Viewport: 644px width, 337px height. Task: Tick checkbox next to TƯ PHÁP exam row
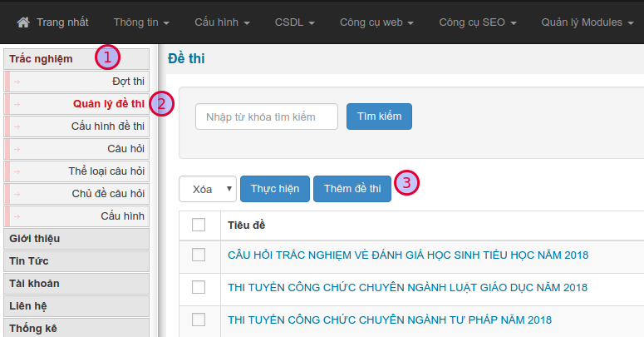(199, 319)
